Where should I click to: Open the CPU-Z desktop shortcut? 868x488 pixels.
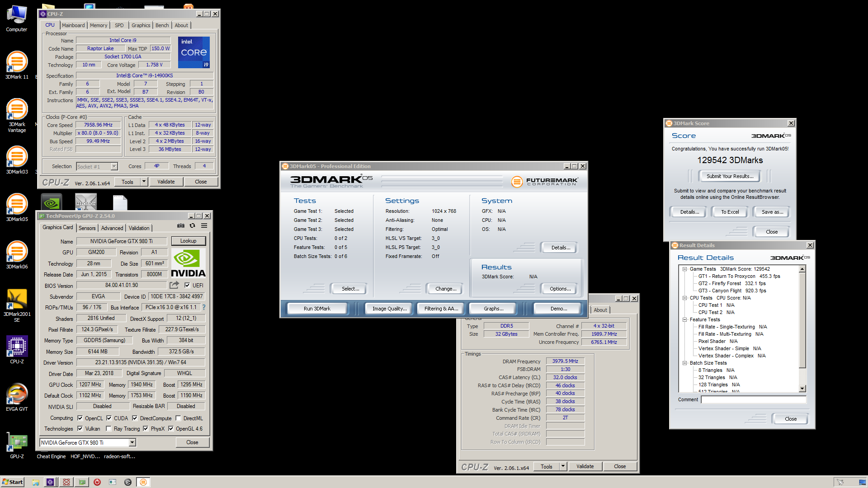[x=17, y=349]
